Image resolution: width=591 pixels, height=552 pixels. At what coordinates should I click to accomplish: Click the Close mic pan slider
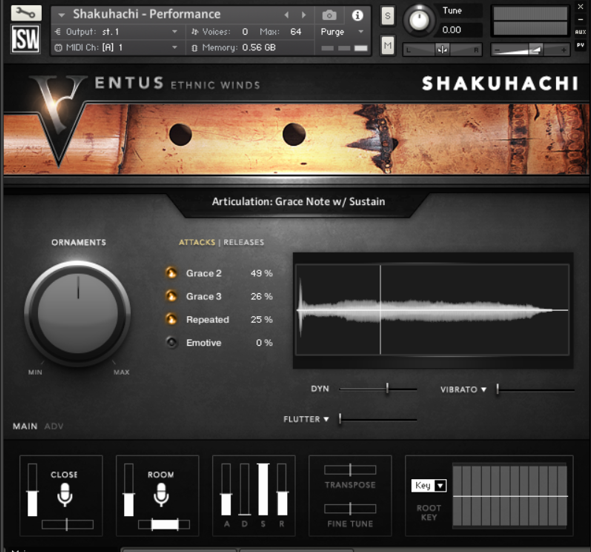[x=67, y=524]
